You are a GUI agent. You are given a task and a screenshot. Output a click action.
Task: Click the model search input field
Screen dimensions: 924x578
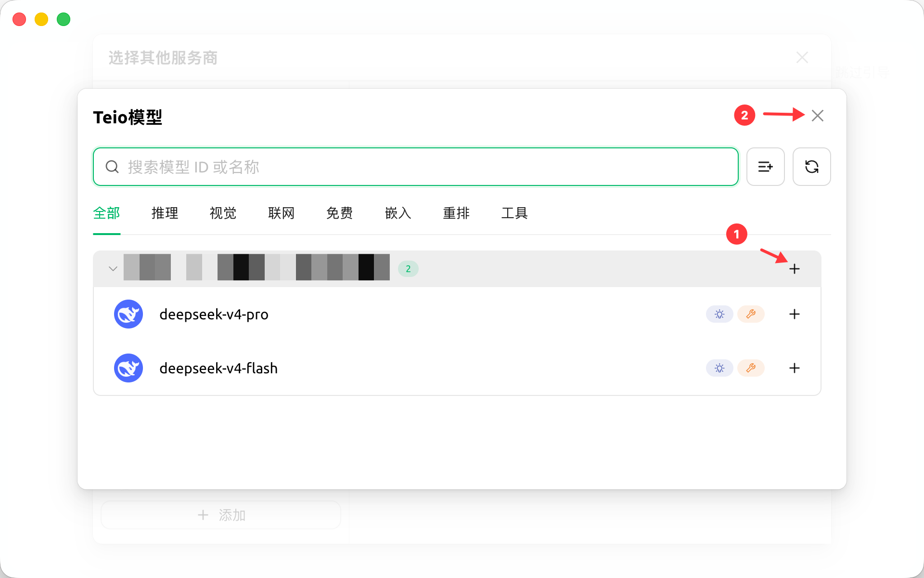coord(415,167)
